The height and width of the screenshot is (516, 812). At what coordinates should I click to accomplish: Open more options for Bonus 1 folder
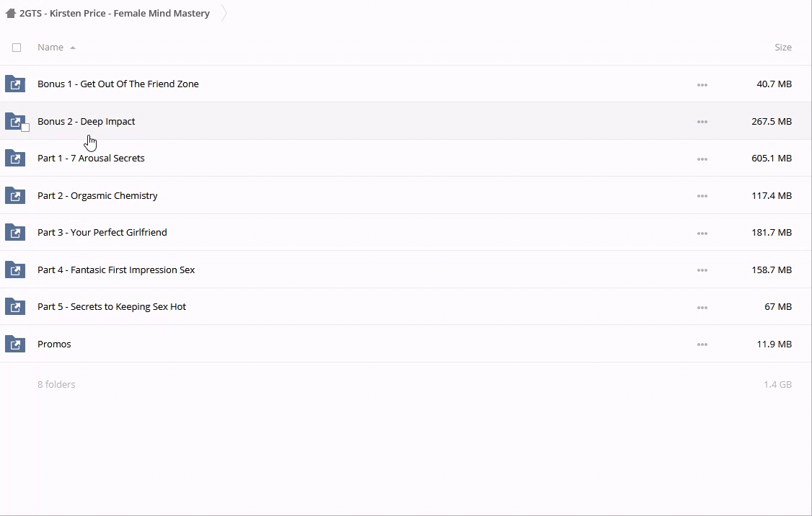[702, 85]
